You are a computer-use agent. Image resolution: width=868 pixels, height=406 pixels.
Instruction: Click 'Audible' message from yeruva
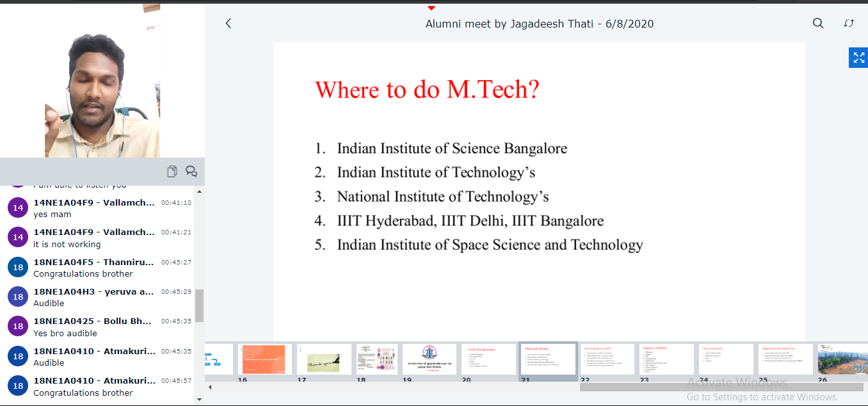(49, 303)
